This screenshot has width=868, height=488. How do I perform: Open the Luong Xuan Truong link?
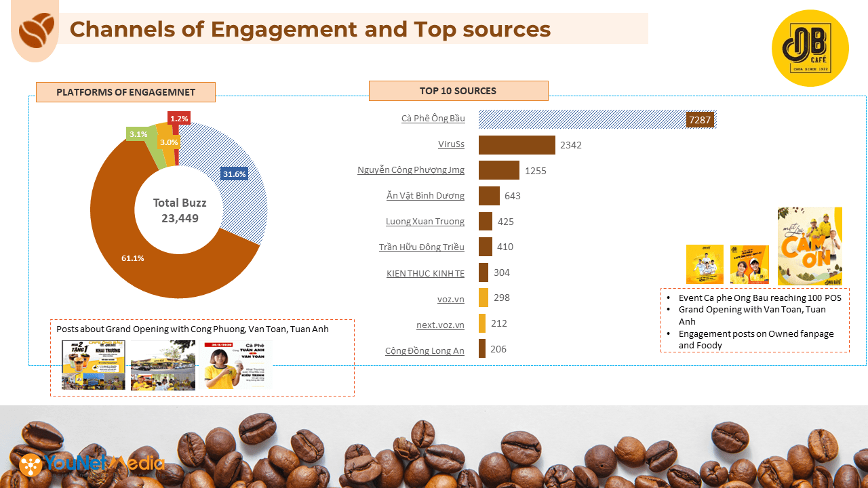[x=425, y=221]
